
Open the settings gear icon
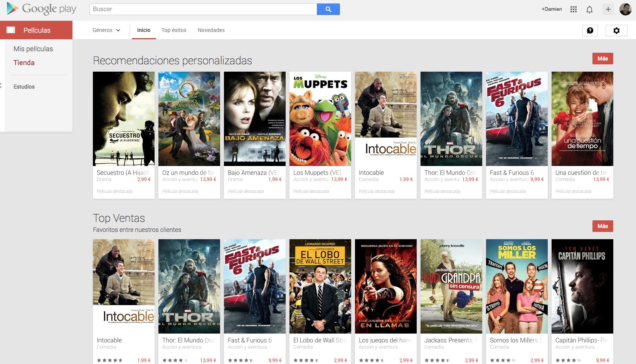tap(616, 30)
